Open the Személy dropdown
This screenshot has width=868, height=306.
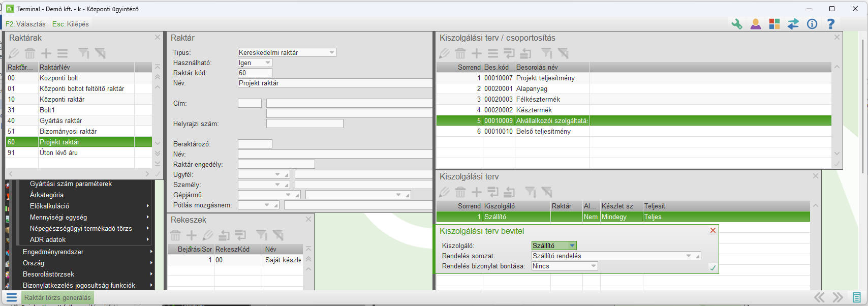tap(277, 185)
